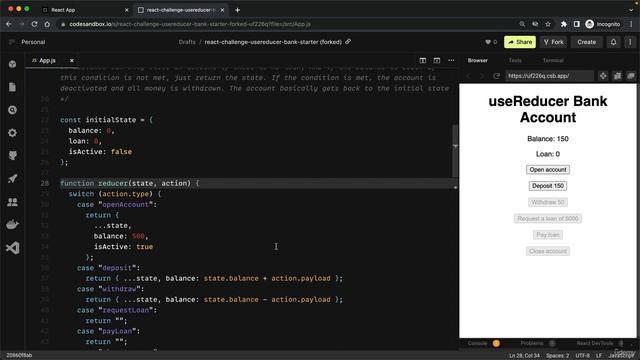
Task: Open the Settings gear in sidebar
Action: click(x=13, y=133)
